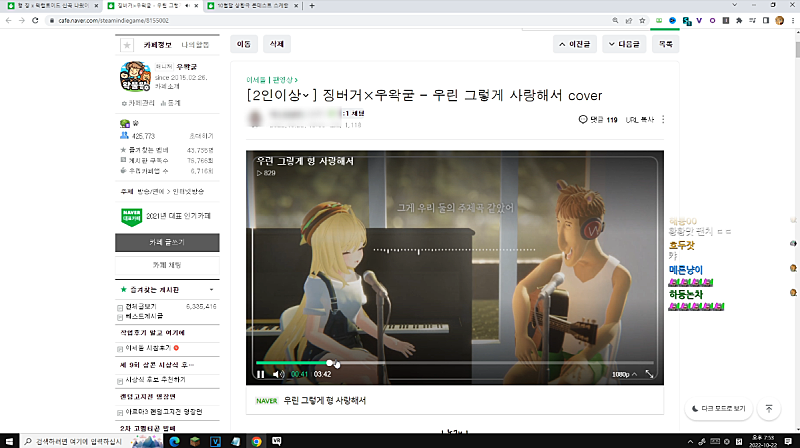Screen dimensions: 800x448
Task: Close the current 징버거 tab
Action: click(x=196, y=6)
